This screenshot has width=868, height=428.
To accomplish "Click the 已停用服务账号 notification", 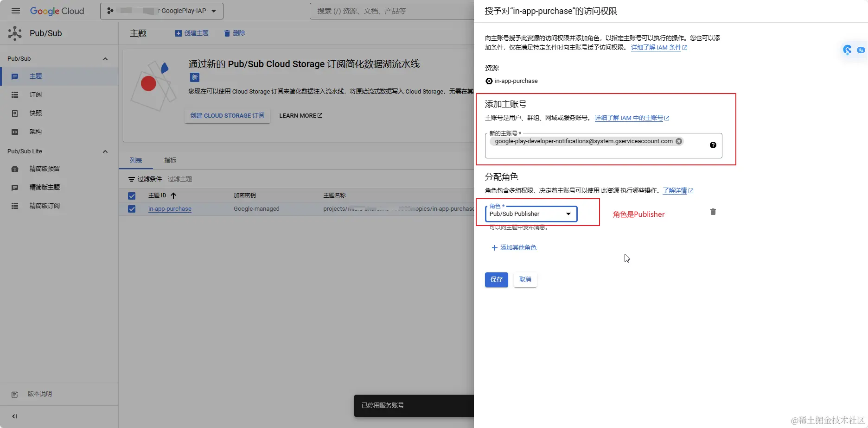I will click(414, 406).
